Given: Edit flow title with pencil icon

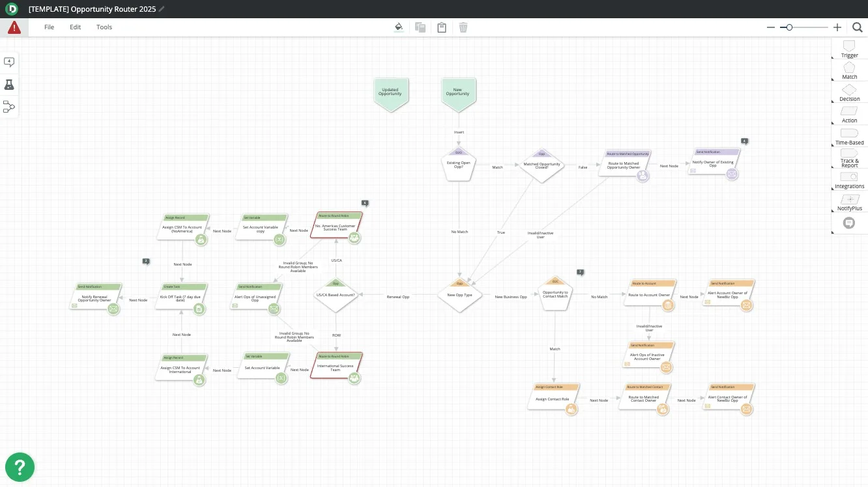Looking at the screenshot, I should click(162, 9).
